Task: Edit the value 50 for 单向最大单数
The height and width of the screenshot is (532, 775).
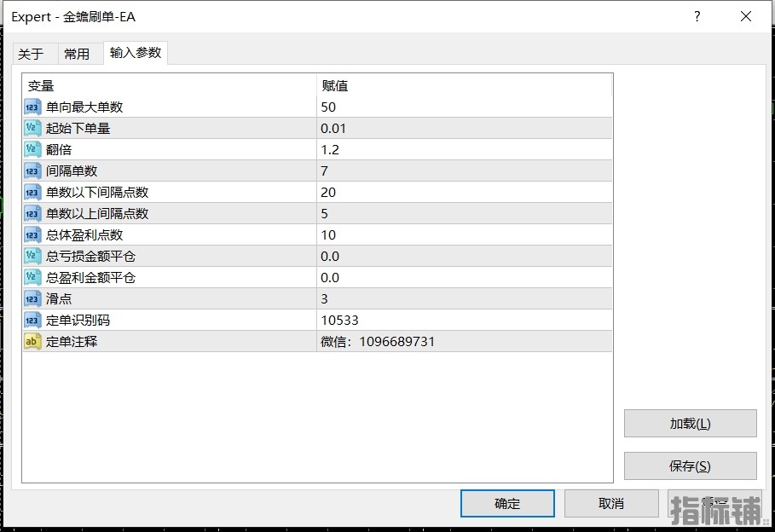Action: pyautogui.click(x=464, y=107)
